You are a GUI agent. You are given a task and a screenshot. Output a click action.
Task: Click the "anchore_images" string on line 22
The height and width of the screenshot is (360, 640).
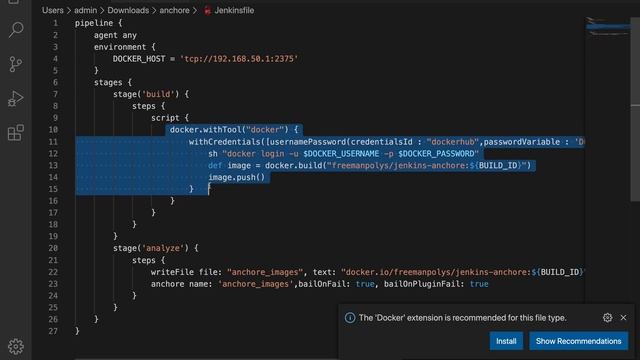point(265,272)
